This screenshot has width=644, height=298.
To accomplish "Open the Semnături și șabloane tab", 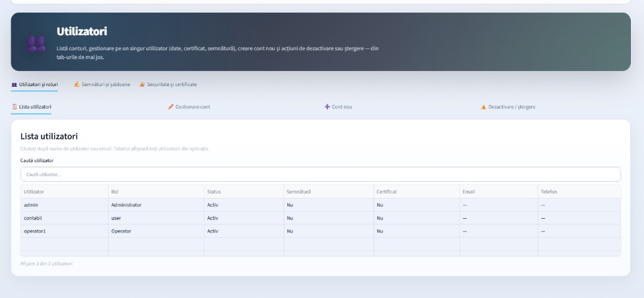I will 103,84.
